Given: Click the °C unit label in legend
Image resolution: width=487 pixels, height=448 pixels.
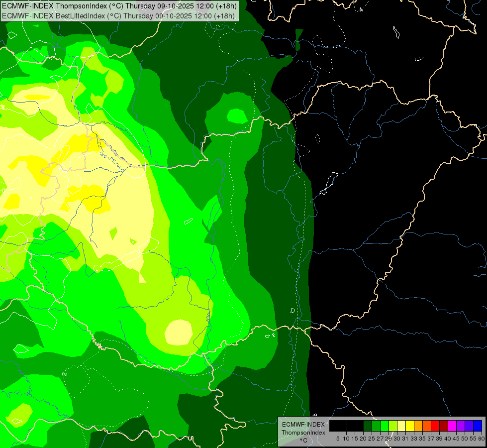Looking at the screenshot, I should pos(304,441).
